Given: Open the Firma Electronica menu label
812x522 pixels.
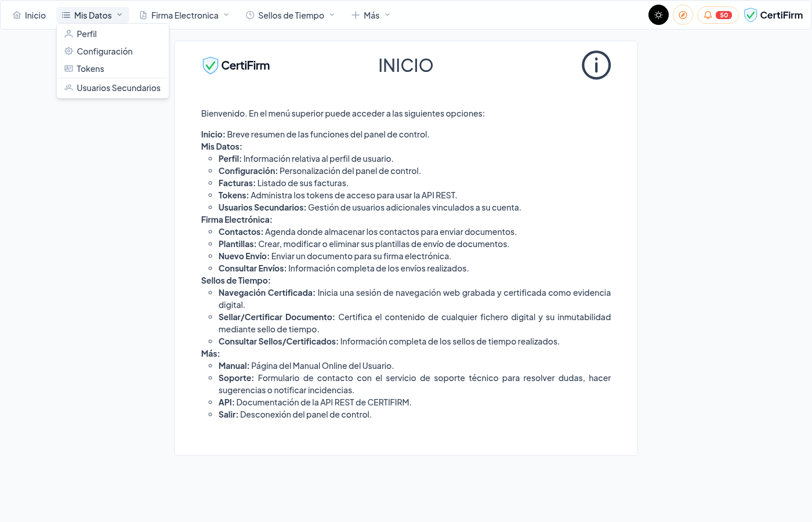Looking at the screenshot, I should [x=185, y=16].
